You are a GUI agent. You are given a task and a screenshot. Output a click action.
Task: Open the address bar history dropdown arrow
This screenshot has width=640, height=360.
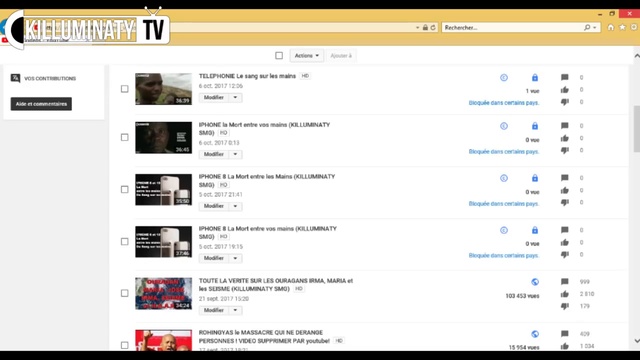tap(417, 27)
